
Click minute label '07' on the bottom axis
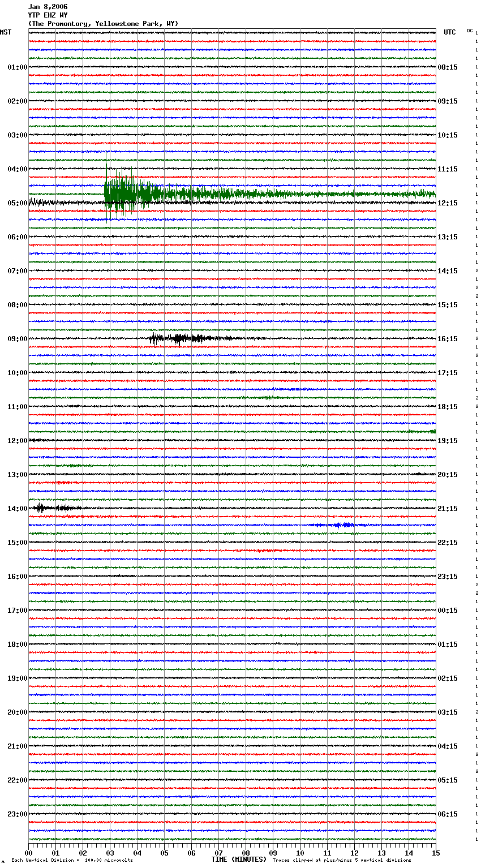pos(218,853)
